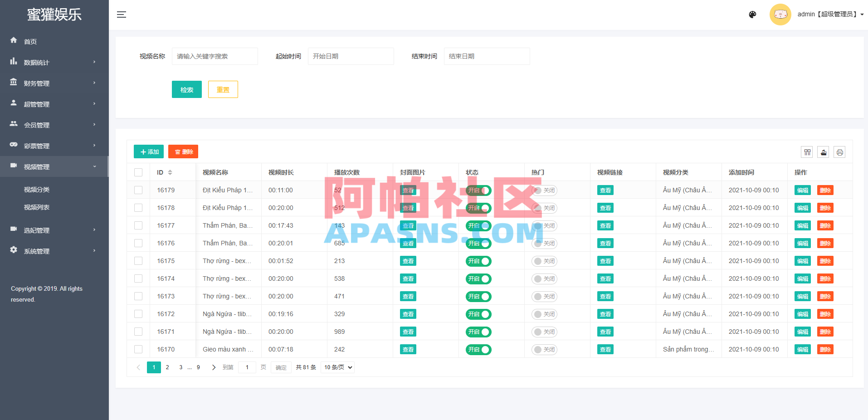
Task: Click the 视频管理 video management sidebar icon
Action: click(14, 166)
